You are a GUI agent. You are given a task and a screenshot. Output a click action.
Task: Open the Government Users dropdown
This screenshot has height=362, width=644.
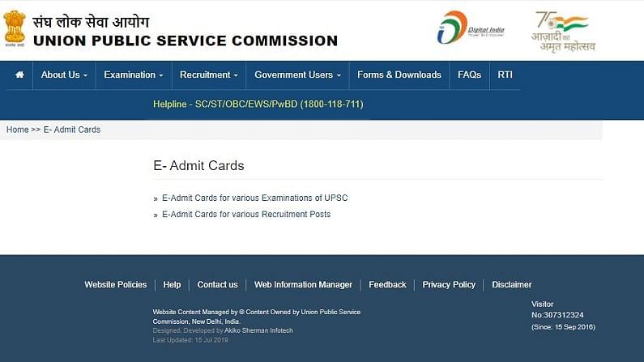[x=297, y=75]
